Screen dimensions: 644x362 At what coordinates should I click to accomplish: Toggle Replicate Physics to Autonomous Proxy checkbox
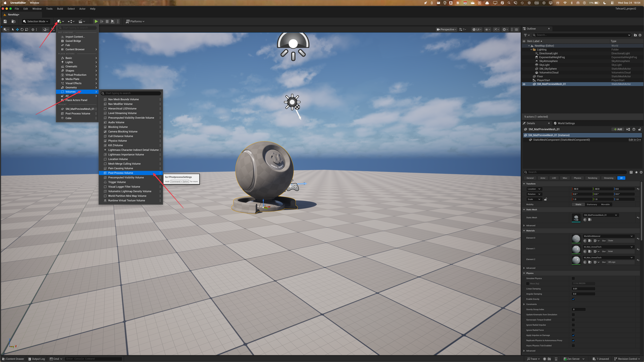click(x=573, y=341)
